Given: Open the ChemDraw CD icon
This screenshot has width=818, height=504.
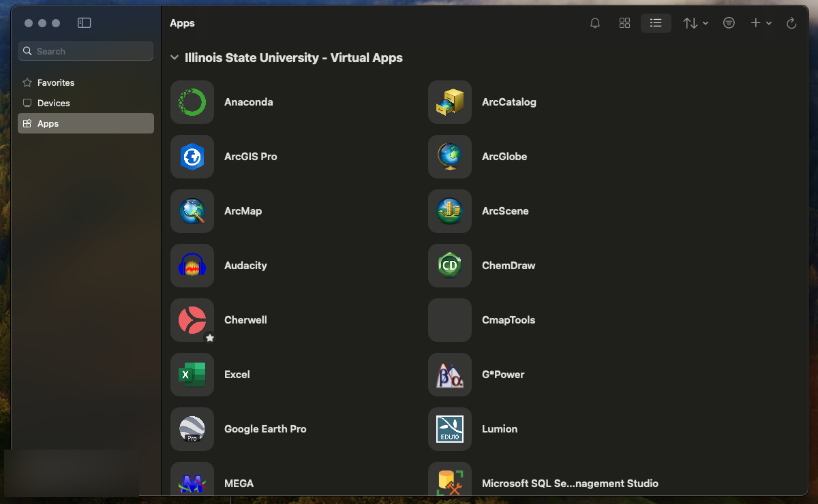Looking at the screenshot, I should 450,266.
